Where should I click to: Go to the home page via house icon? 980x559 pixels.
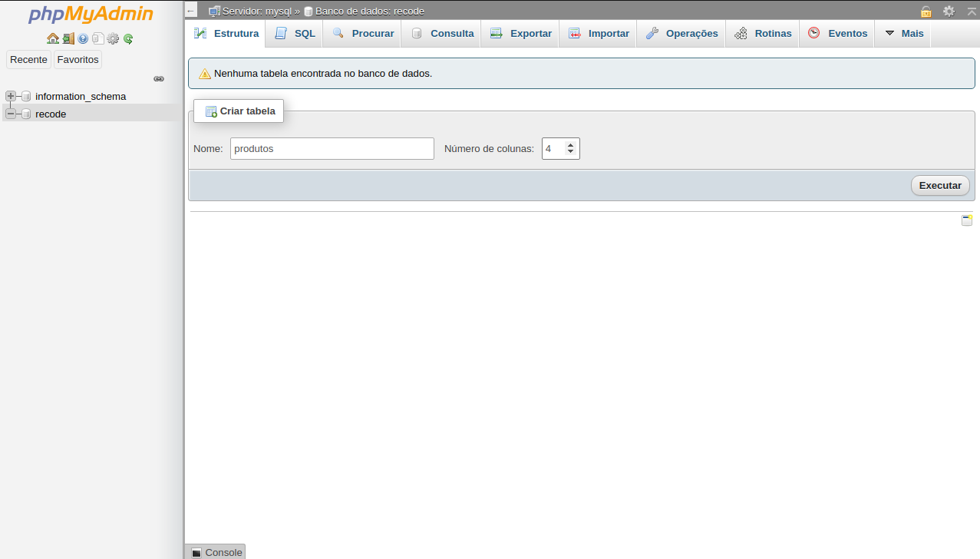(53, 38)
